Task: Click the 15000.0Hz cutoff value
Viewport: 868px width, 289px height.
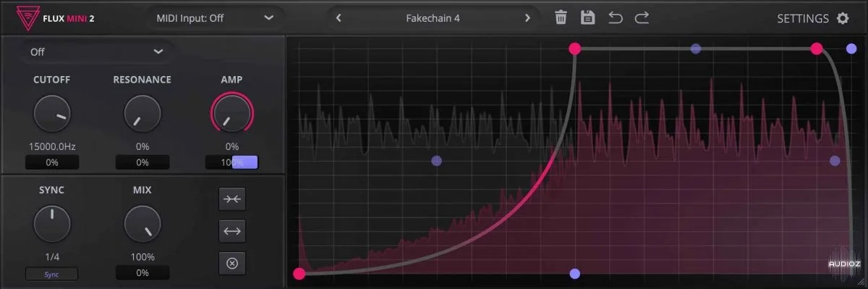Action: click(51, 146)
